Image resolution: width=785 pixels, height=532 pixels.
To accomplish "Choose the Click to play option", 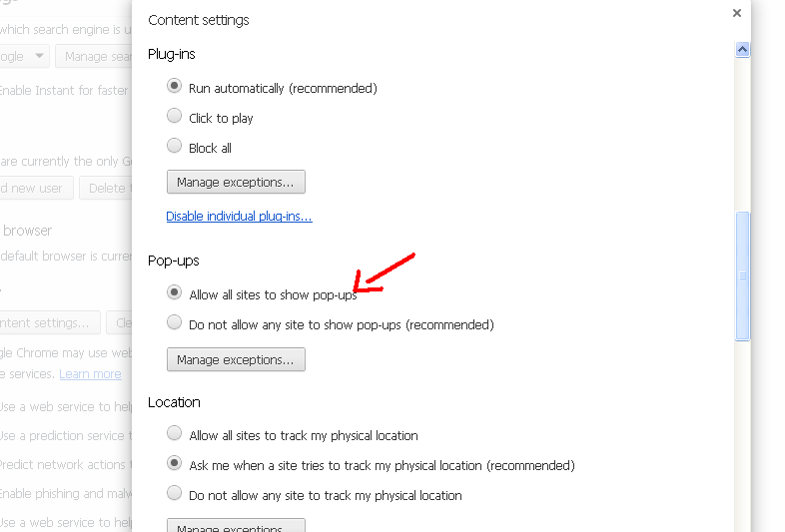I will (175, 118).
